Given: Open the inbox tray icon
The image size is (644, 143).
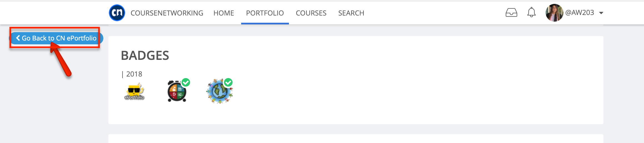Looking at the screenshot, I should click(x=511, y=13).
